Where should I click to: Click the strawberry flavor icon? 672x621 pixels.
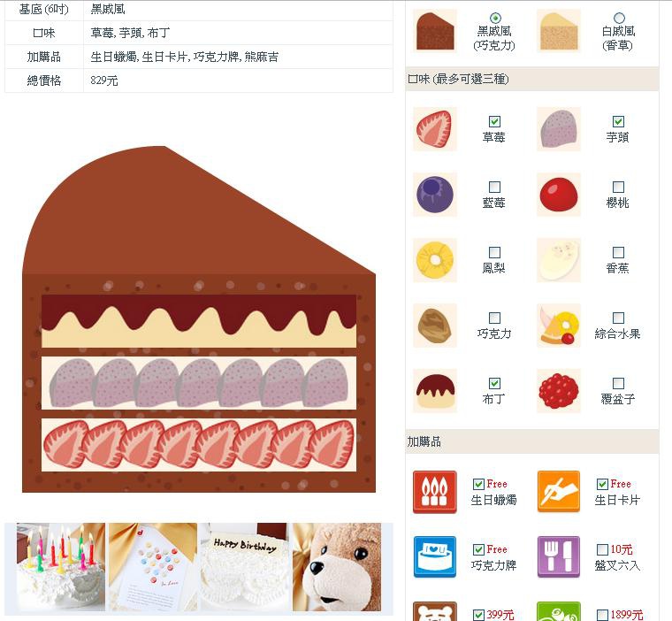(434, 129)
